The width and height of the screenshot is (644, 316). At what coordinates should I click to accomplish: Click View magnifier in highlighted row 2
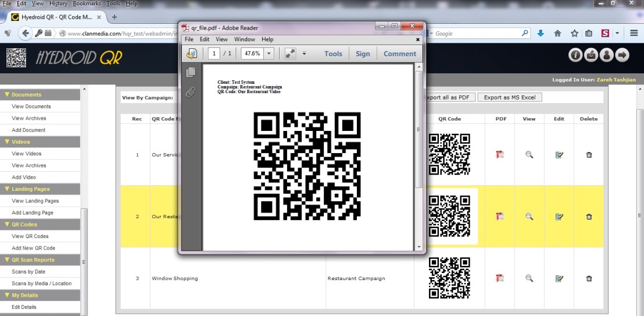click(x=529, y=216)
